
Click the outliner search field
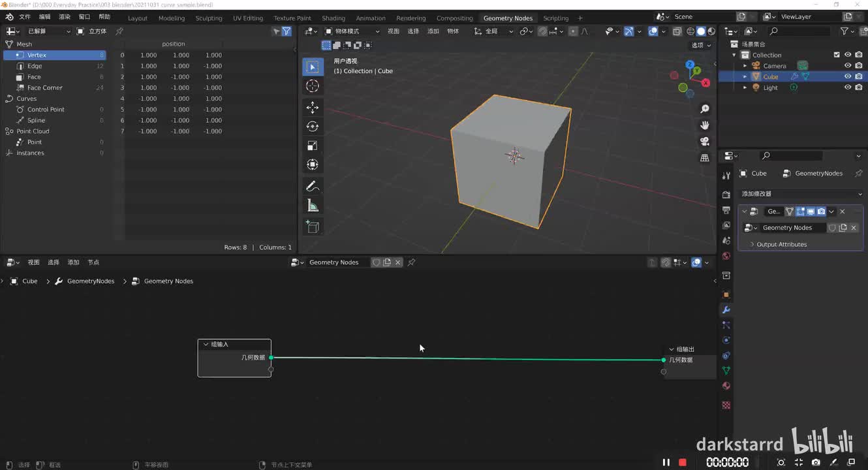(799, 31)
